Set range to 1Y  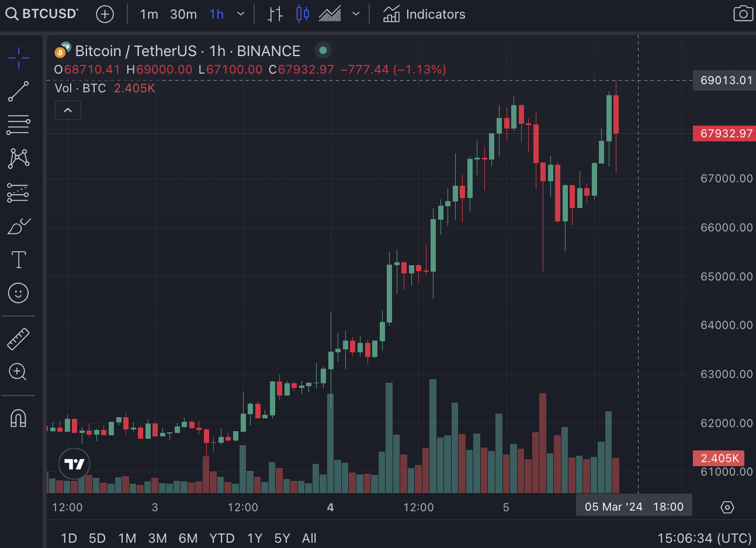255,538
